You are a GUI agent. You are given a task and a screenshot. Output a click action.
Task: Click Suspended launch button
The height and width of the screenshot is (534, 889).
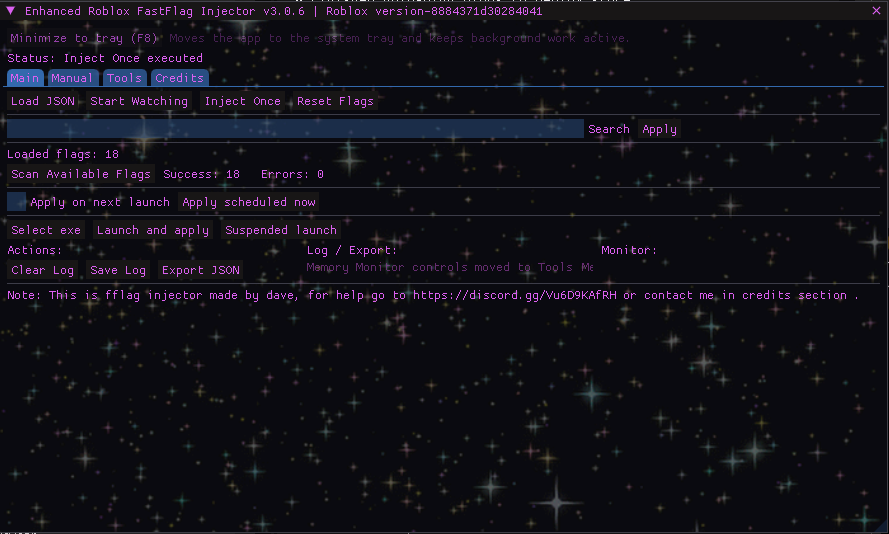[x=281, y=230]
